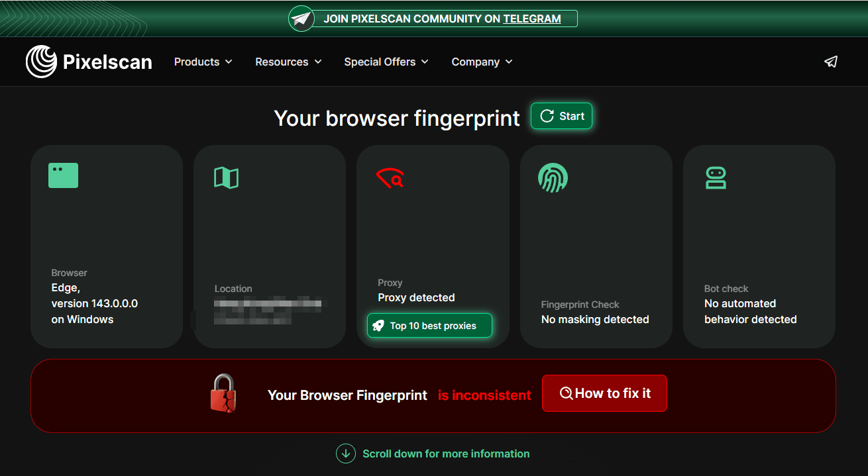Viewport: 868px width, 476px height.
Task: Click the How to fix it button
Action: 604,393
